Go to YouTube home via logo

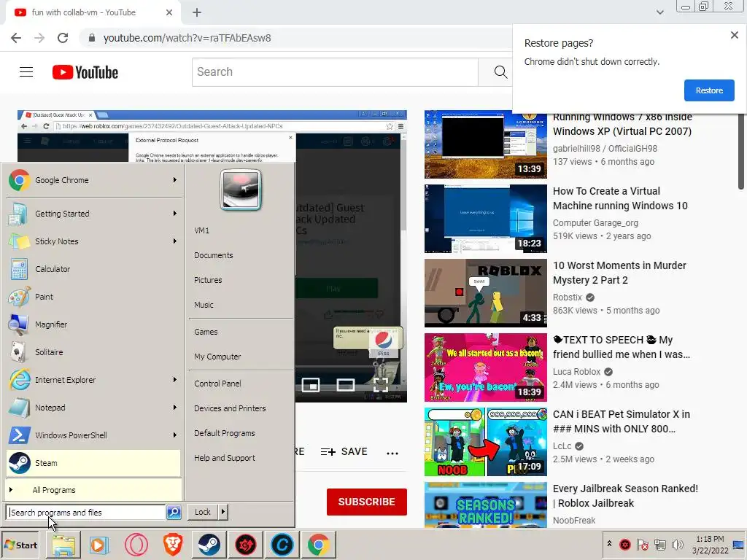(x=85, y=72)
